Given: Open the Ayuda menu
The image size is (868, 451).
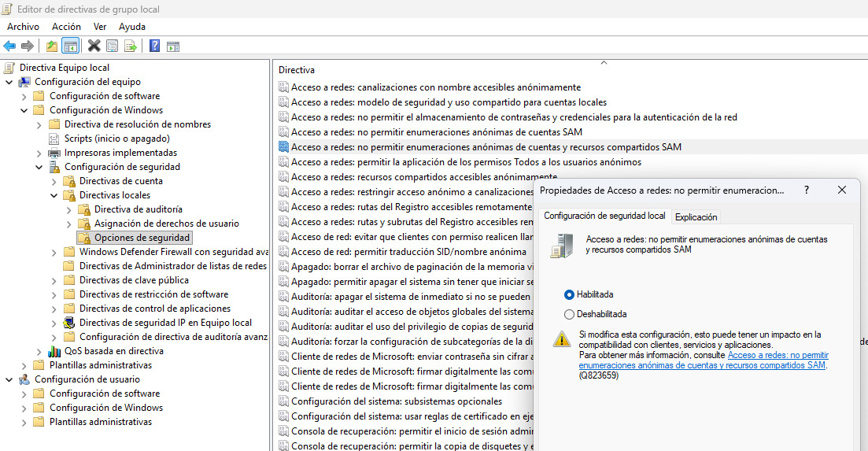Looking at the screenshot, I should (x=131, y=27).
